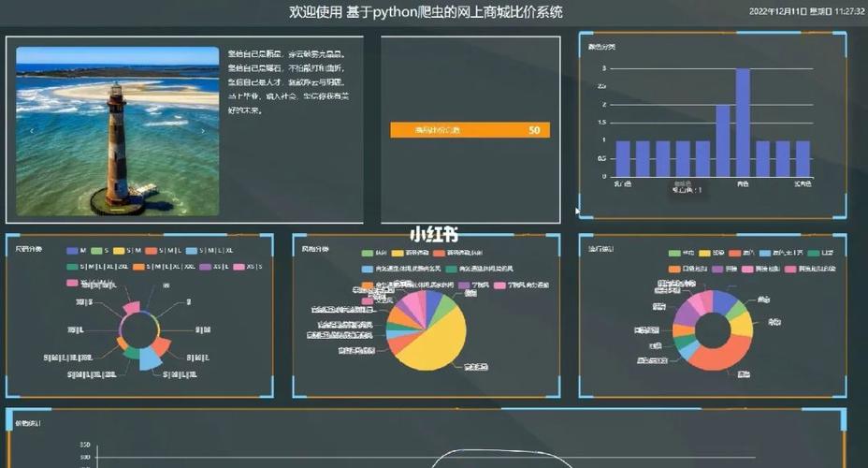Image resolution: width=868 pixels, height=468 pixels.
Task: Toggle the teal legend swatch above the donut chart
Action: click(813, 253)
